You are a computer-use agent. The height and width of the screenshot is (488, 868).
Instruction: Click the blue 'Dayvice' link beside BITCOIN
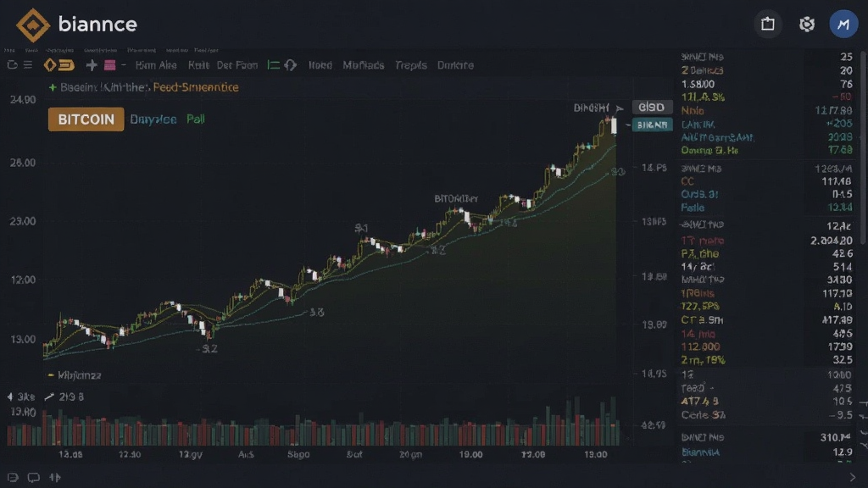[153, 119]
